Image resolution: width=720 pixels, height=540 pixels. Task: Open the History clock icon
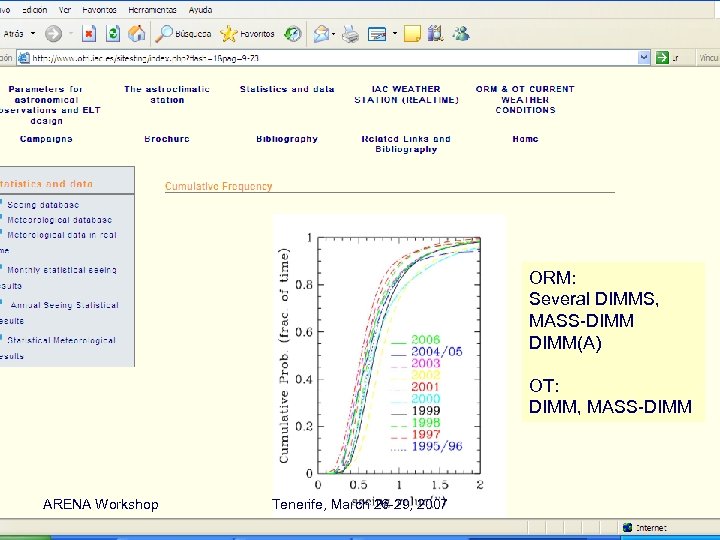pyautogui.click(x=292, y=33)
